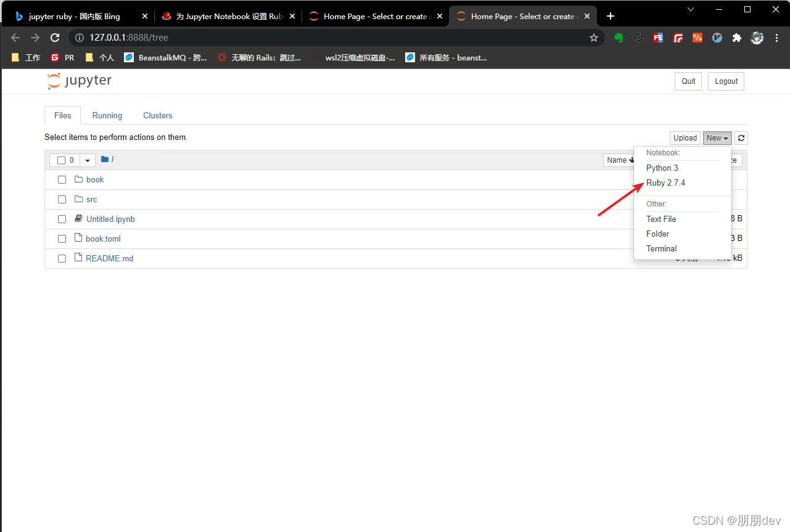Image resolution: width=790 pixels, height=532 pixels.
Task: Click the Jupyter logo
Action: tap(80, 81)
